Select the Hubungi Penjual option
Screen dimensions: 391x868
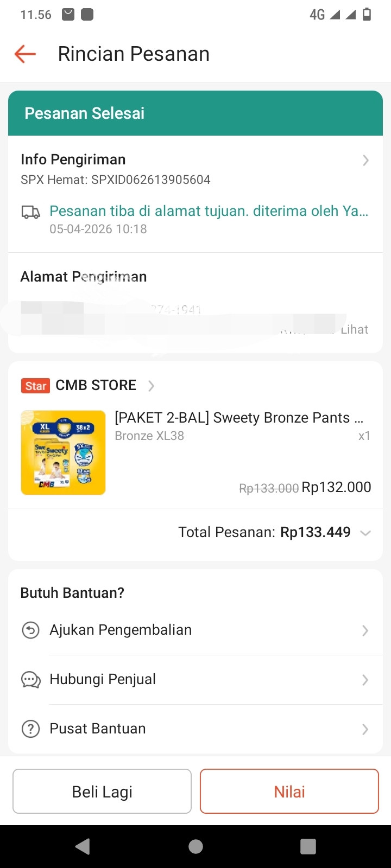coord(103,679)
